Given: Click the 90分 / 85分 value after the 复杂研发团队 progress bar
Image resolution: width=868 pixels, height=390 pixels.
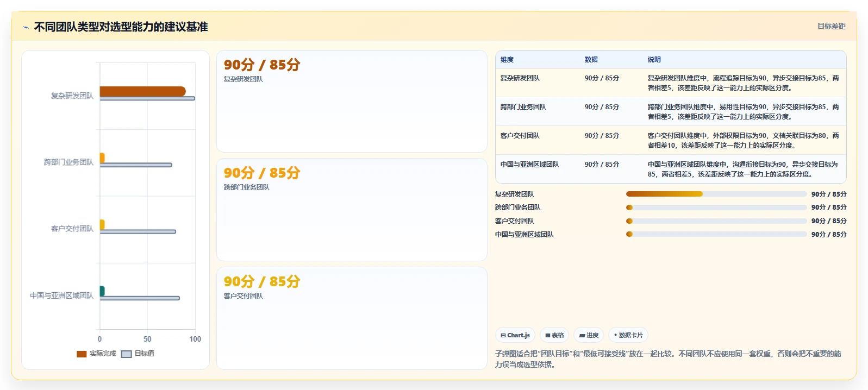Looking at the screenshot, I should 829,194.
